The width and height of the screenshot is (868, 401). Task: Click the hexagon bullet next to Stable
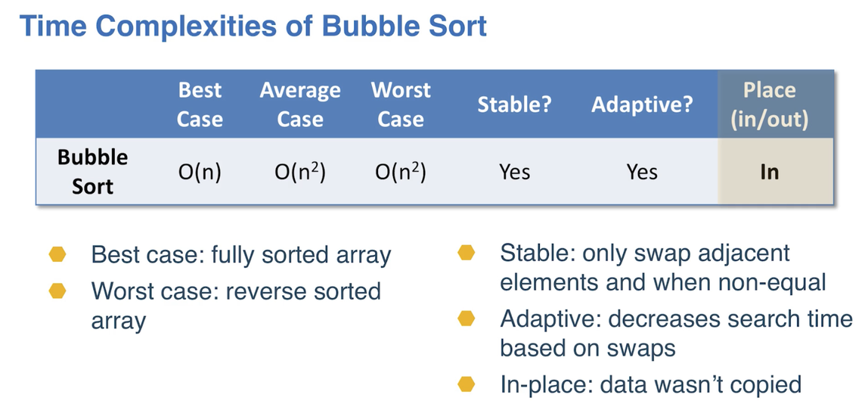(467, 253)
